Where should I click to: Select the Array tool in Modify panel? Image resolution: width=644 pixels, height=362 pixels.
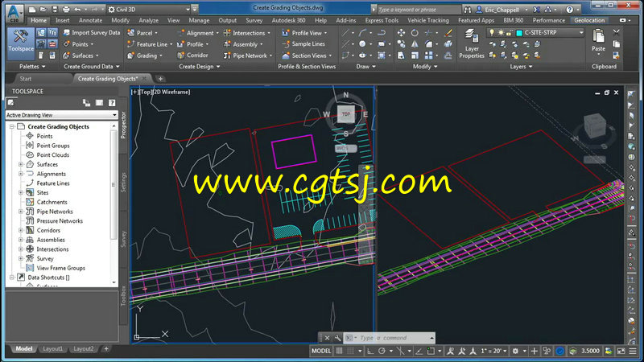click(429, 55)
